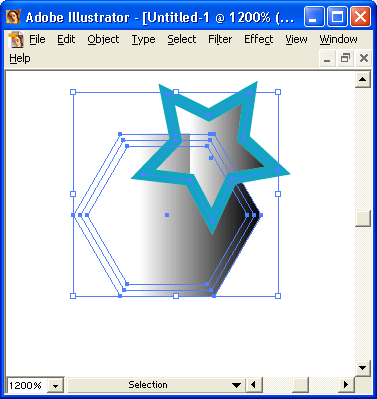Click the Illustrator icon in the title bar
Screen dimensions: 377x399
(13, 17)
